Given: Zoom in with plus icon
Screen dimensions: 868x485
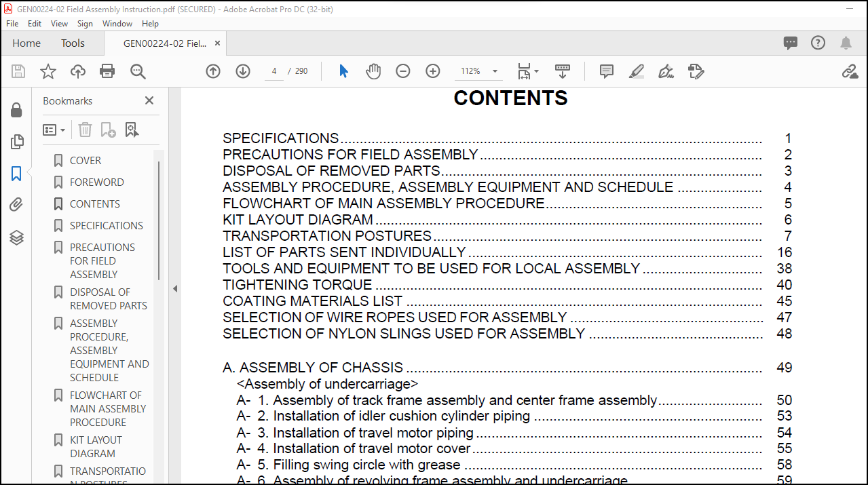Looking at the screenshot, I should [433, 71].
